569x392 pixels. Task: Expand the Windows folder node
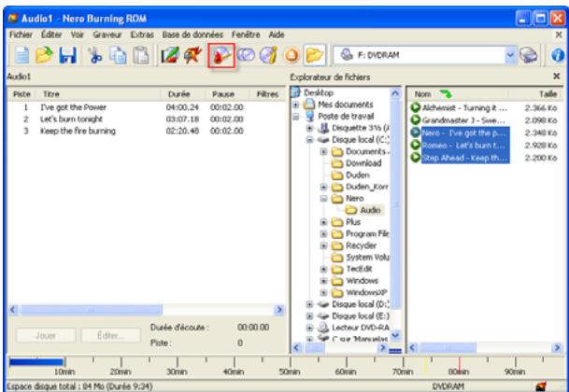click(323, 281)
